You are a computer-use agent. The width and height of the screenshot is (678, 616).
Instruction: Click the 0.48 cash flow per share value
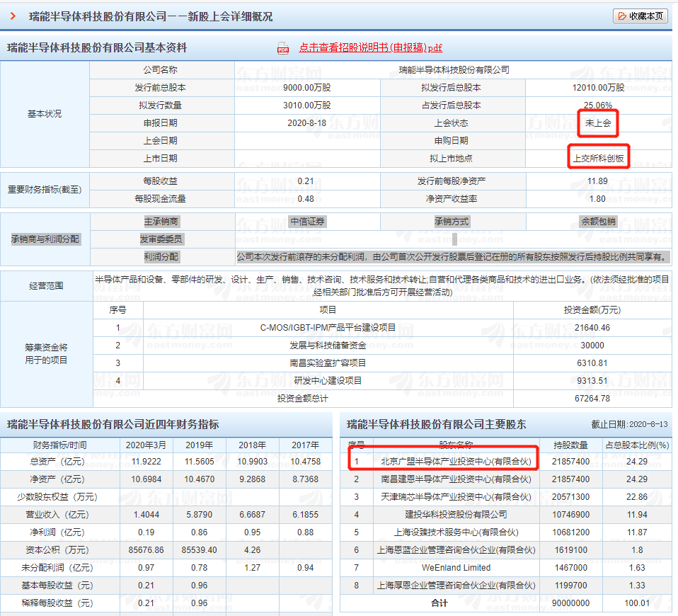(x=306, y=198)
